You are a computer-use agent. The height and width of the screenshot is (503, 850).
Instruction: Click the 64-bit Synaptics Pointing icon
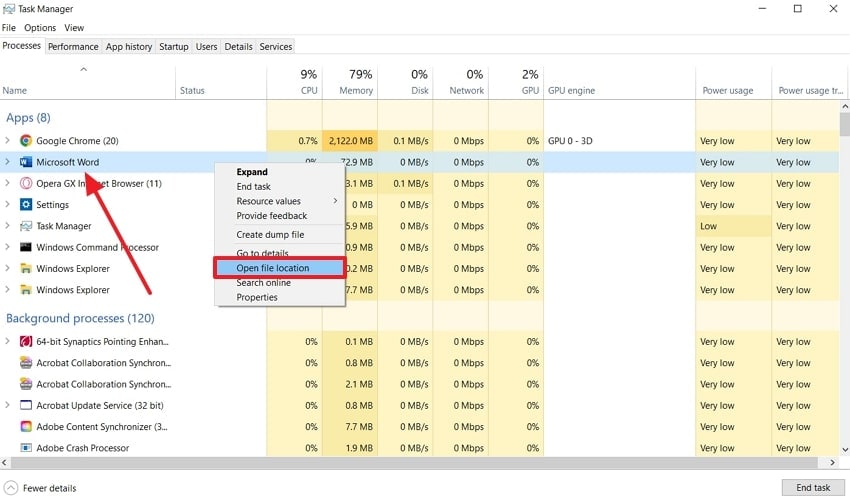click(x=26, y=342)
